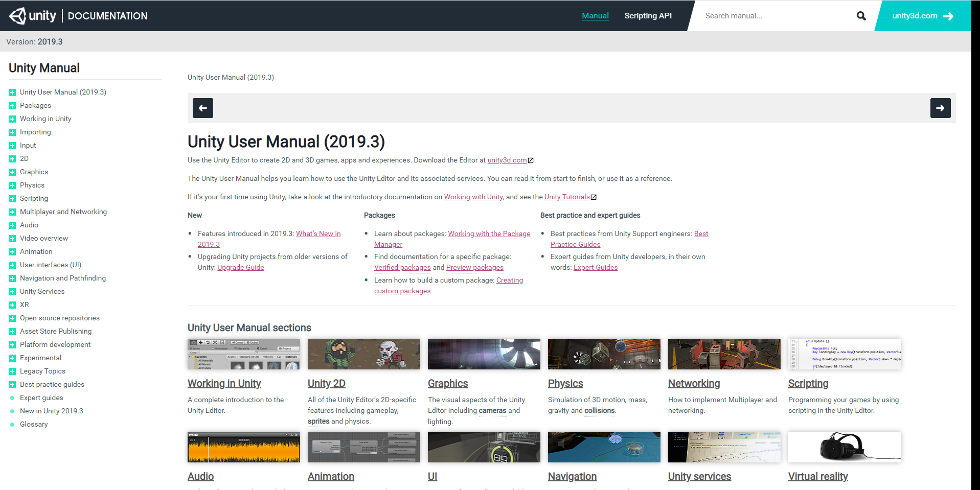Select the Manual tab in the header

(595, 16)
